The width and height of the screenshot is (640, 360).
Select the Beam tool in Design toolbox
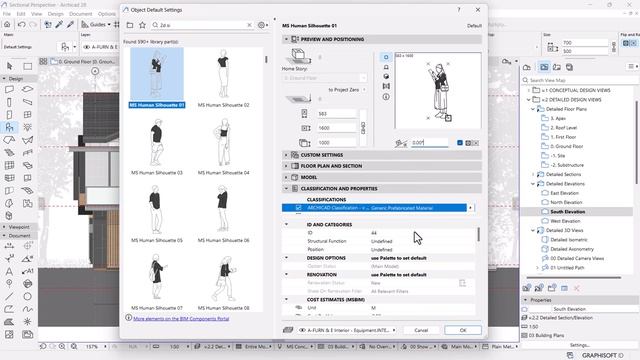tap(27, 102)
